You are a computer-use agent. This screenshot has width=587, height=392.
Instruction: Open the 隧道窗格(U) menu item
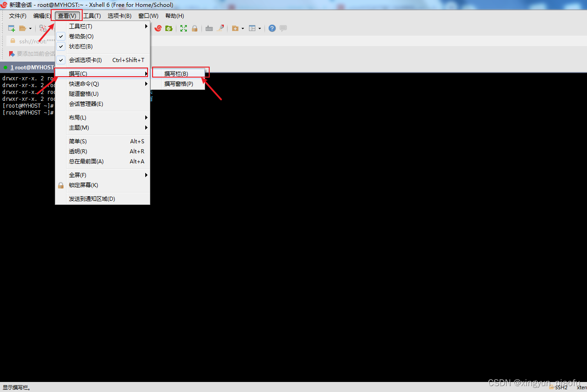pos(102,94)
